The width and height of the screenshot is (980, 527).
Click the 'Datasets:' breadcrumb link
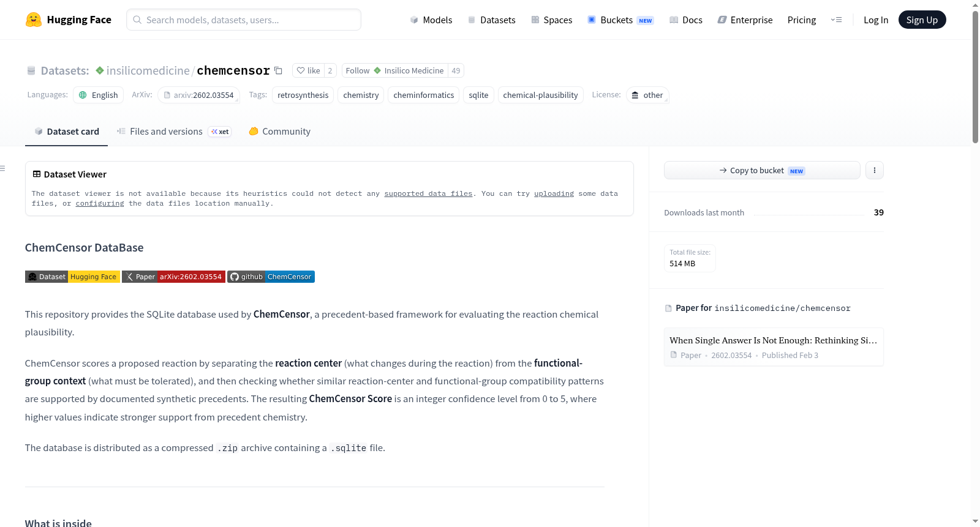click(65, 70)
